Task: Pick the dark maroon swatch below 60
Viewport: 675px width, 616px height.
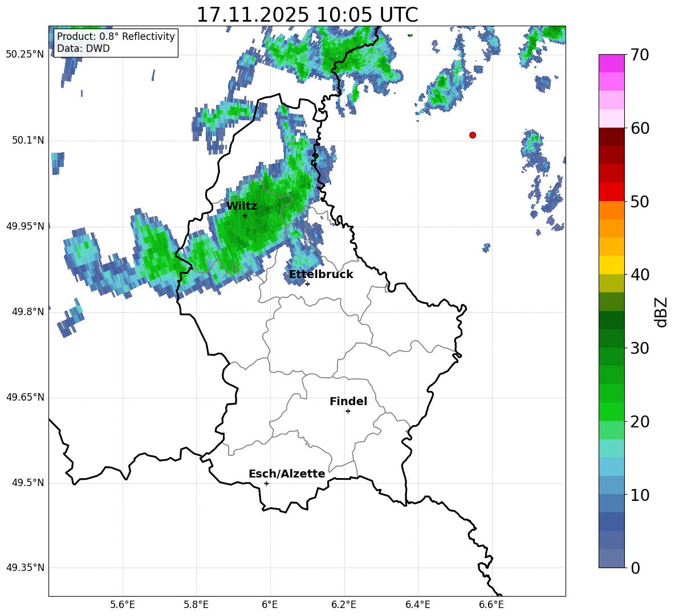Action: [612, 137]
